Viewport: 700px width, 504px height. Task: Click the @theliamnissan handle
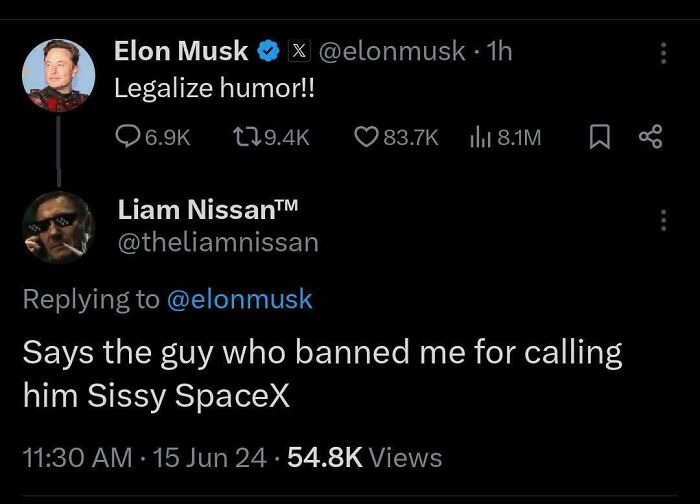tap(218, 242)
